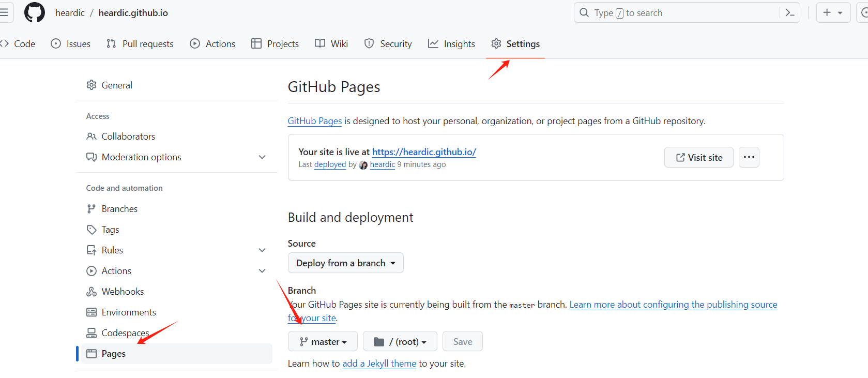
Task: Switch to the Issues tab
Action: pyautogui.click(x=71, y=43)
